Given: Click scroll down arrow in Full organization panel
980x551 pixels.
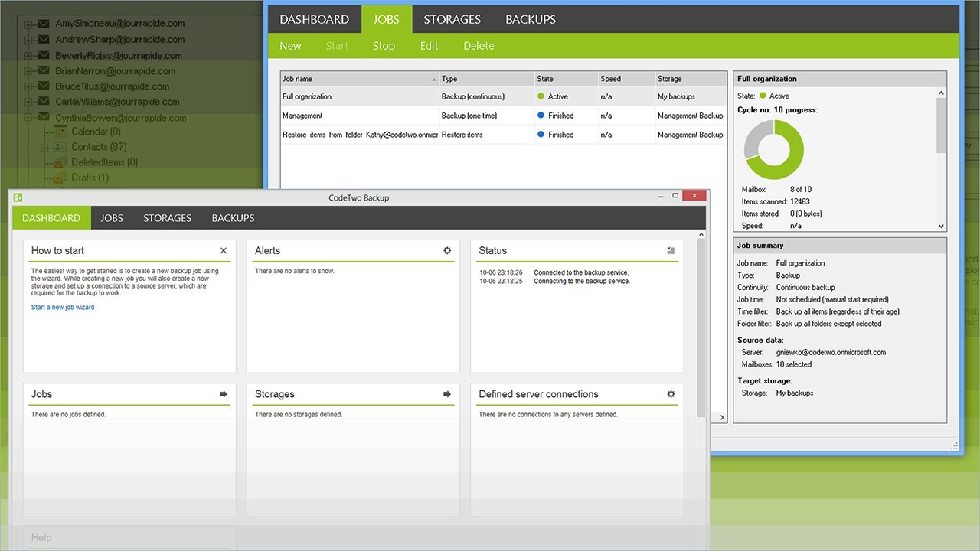Looking at the screenshot, I should click(942, 226).
